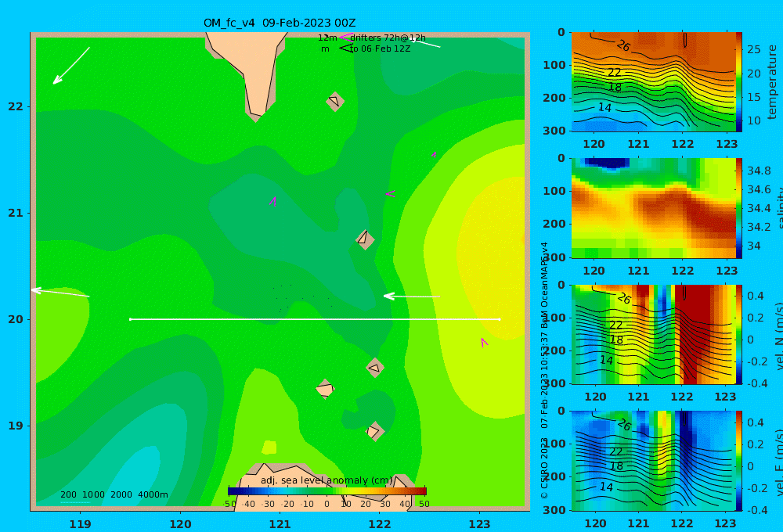783x532 pixels.
Task: Click the 300 depth tick of salinity panel
Action: tap(554, 257)
